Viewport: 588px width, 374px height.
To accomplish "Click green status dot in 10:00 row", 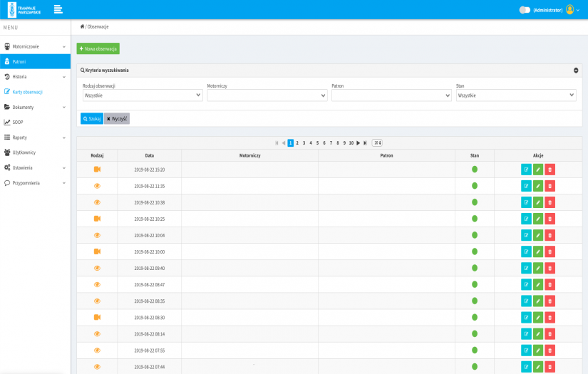I will (x=475, y=251).
